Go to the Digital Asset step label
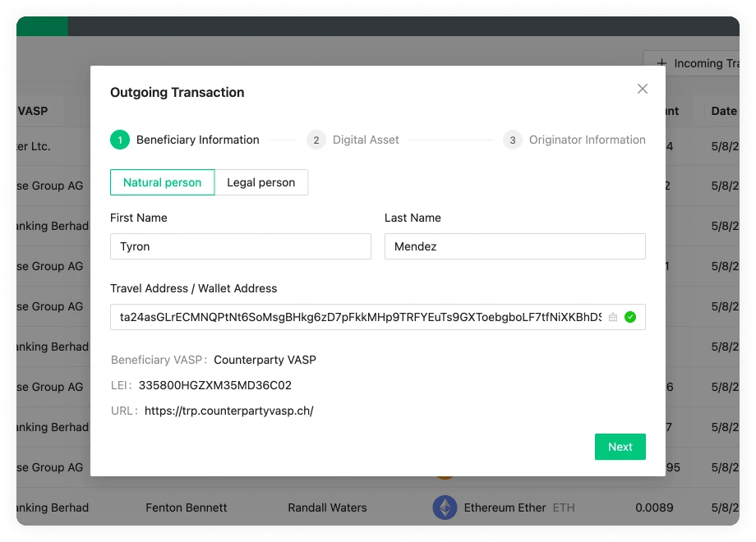756x542 pixels. point(366,140)
